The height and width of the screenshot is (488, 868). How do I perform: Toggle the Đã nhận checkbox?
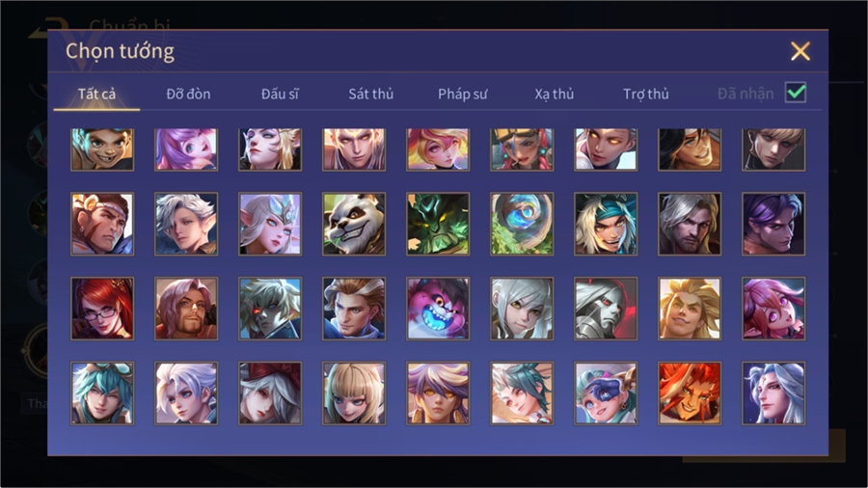(796, 93)
